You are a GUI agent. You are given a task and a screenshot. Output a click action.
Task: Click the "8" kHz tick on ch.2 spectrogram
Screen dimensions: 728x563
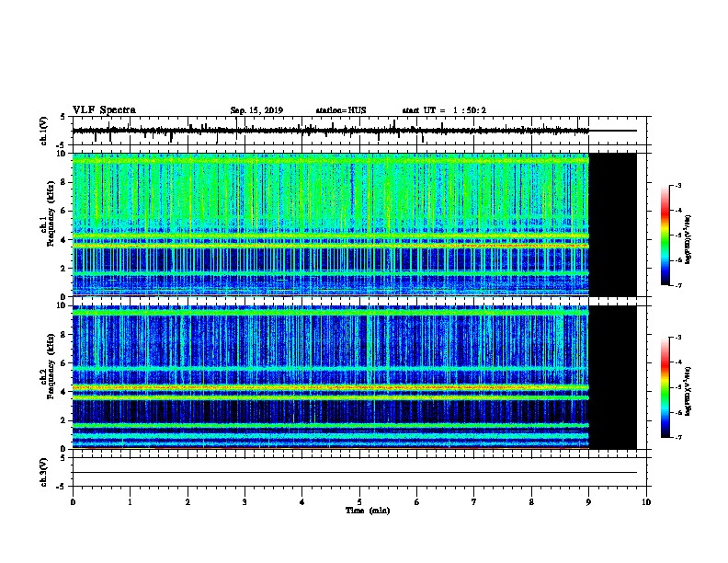[63, 335]
